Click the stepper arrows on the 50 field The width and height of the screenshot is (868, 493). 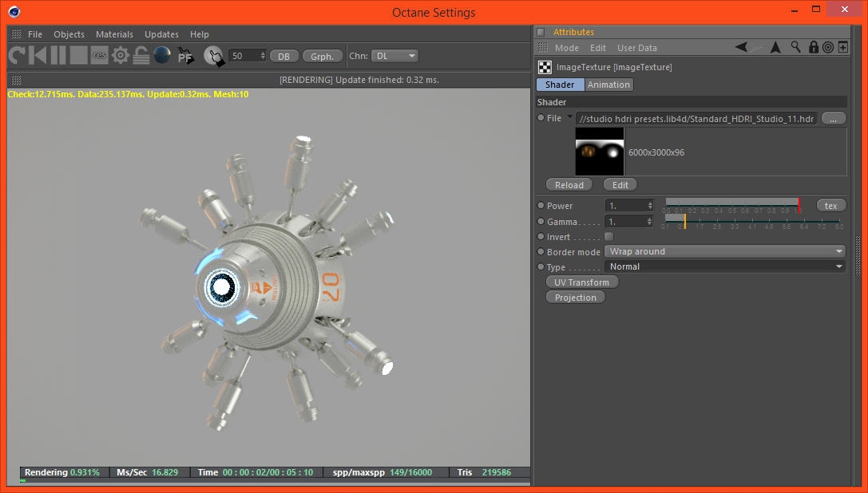pos(263,56)
